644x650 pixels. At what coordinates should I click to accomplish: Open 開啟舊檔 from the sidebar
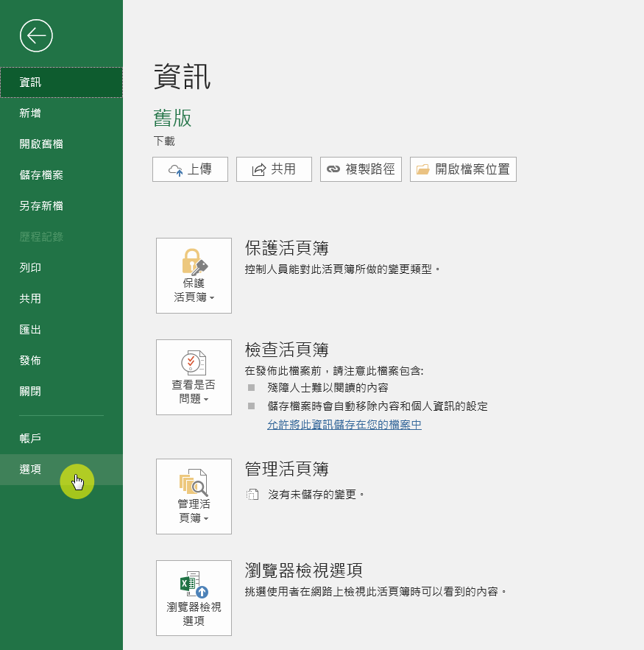point(61,144)
